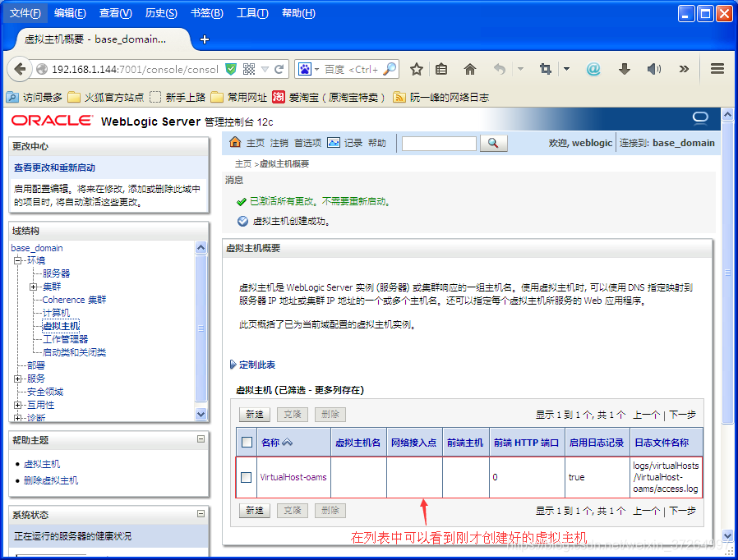This screenshot has width=738, height=560.
Task: Click 查看更改和重新启动 link
Action: (54, 168)
